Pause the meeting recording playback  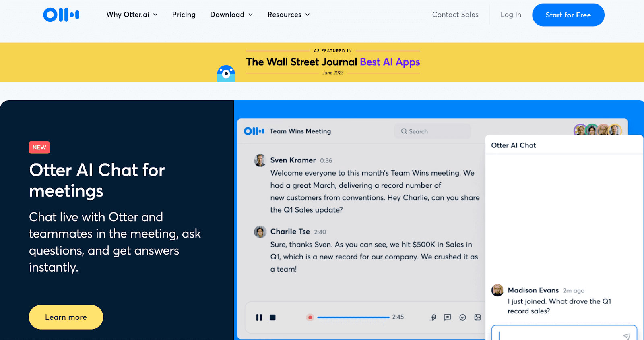259,317
